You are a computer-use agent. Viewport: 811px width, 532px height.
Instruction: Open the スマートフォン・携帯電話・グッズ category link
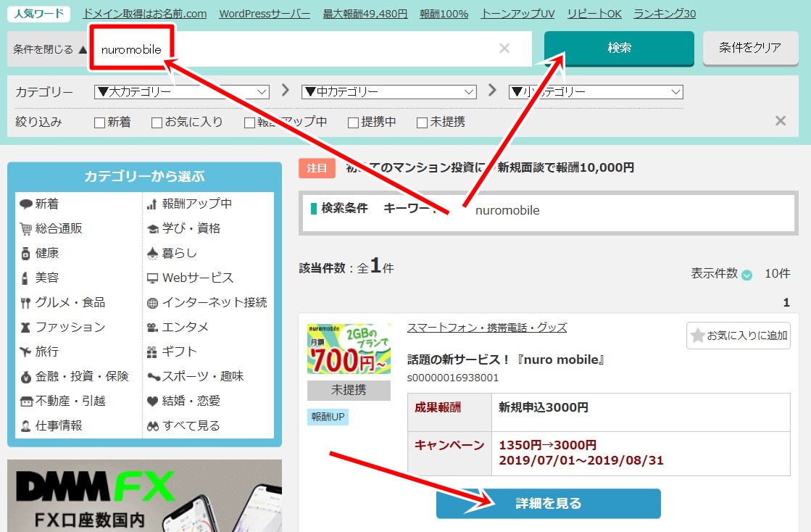tap(487, 328)
